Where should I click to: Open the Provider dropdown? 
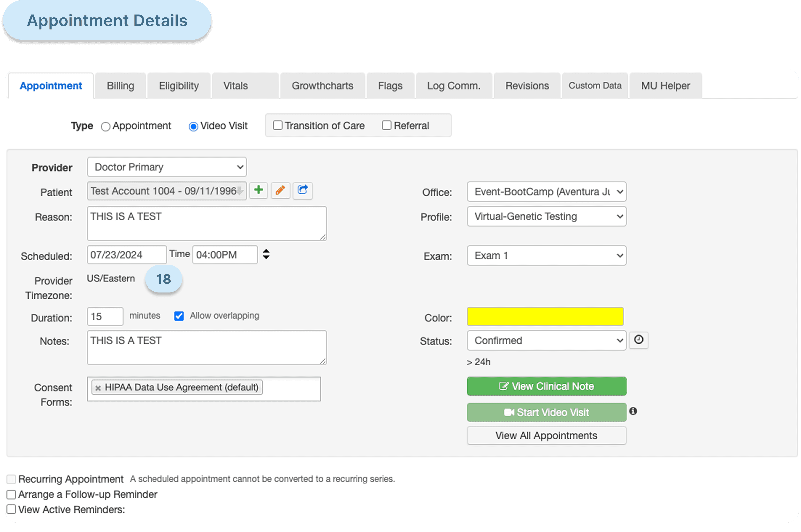[x=167, y=167]
